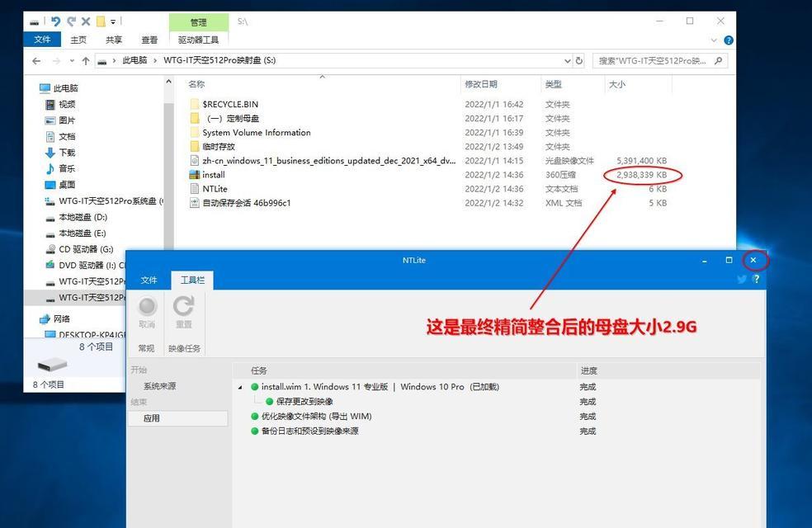The height and width of the screenshot is (528, 812).
Task: Go up one folder level arrow
Action: (x=86, y=60)
